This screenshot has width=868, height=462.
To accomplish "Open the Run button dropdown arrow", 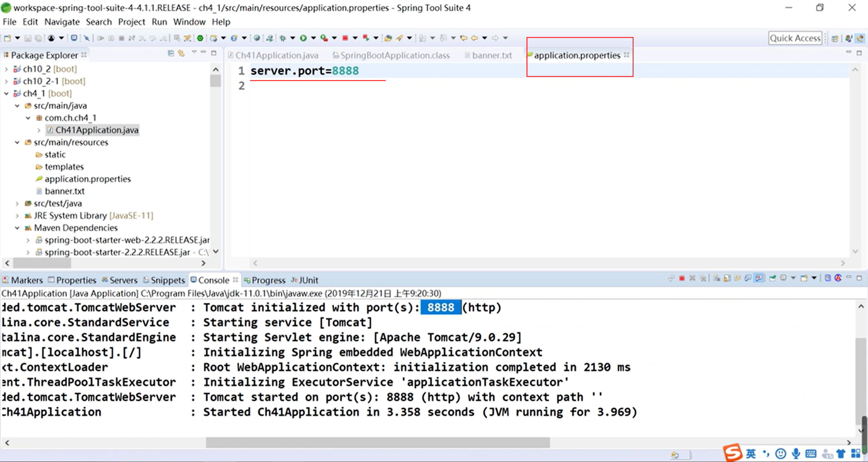I will pos(313,38).
